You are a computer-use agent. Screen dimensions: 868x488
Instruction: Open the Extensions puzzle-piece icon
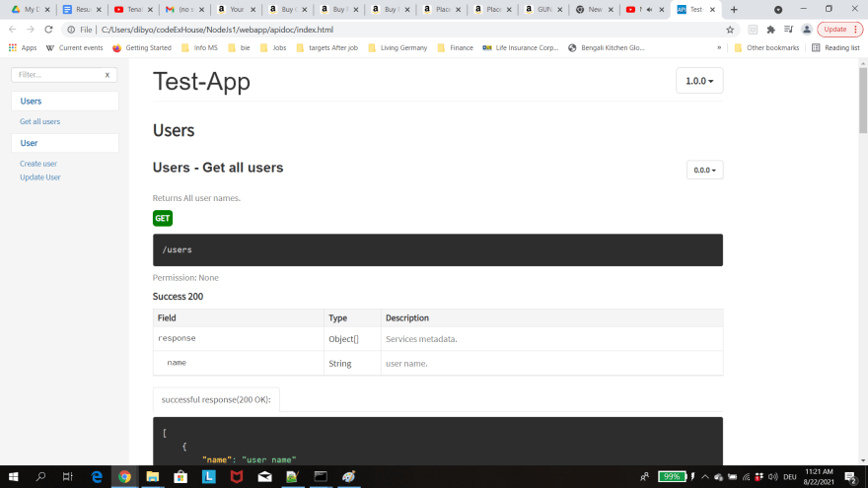point(770,30)
